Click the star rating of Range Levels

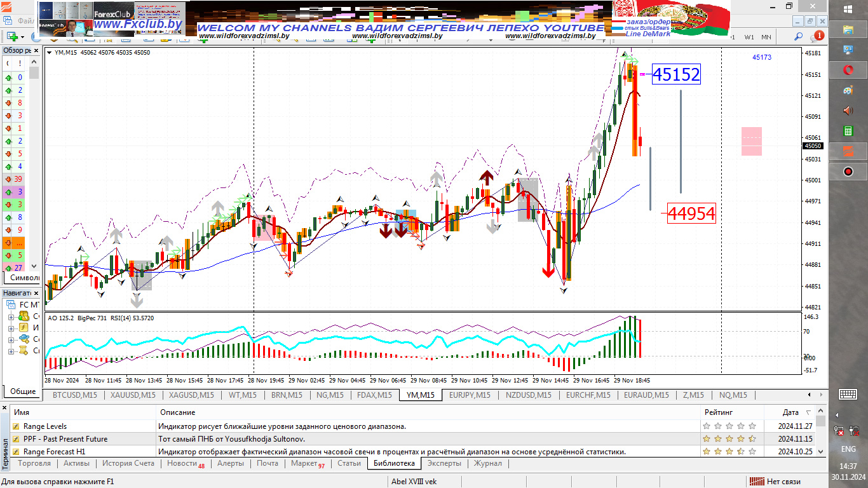point(729,426)
